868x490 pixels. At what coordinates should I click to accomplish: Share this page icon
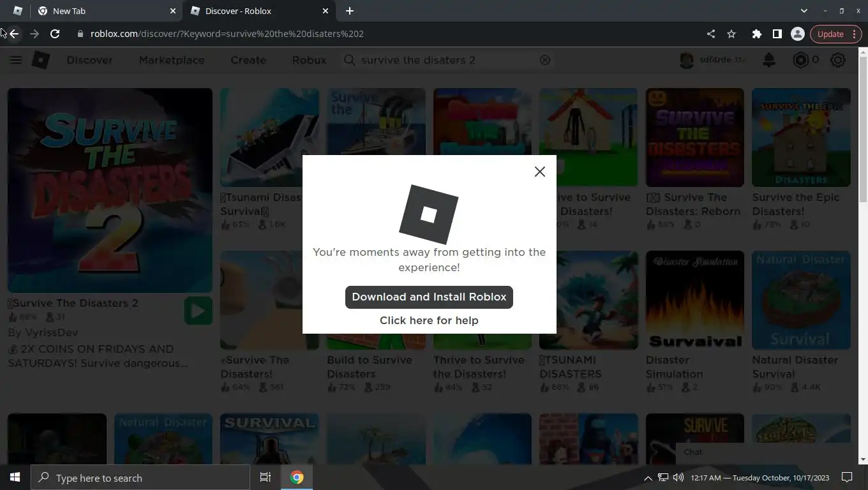click(x=711, y=34)
